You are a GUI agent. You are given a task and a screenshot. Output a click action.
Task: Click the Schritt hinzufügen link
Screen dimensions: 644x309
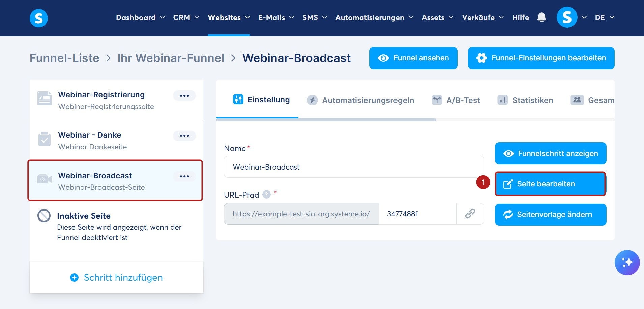coord(116,278)
